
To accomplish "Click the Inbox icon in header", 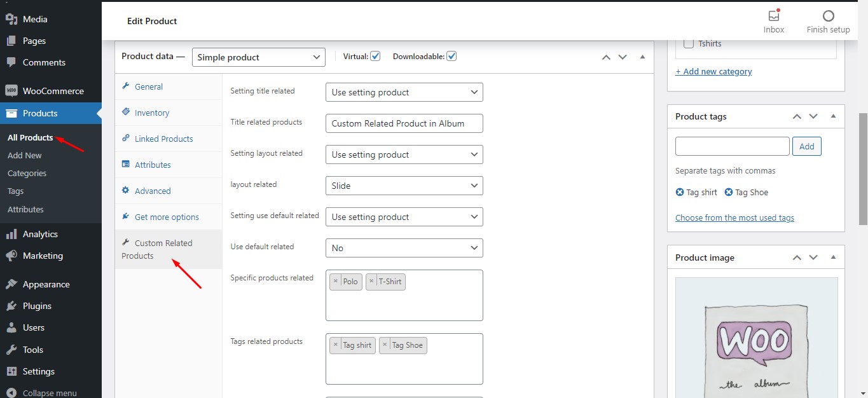I will click(x=773, y=17).
